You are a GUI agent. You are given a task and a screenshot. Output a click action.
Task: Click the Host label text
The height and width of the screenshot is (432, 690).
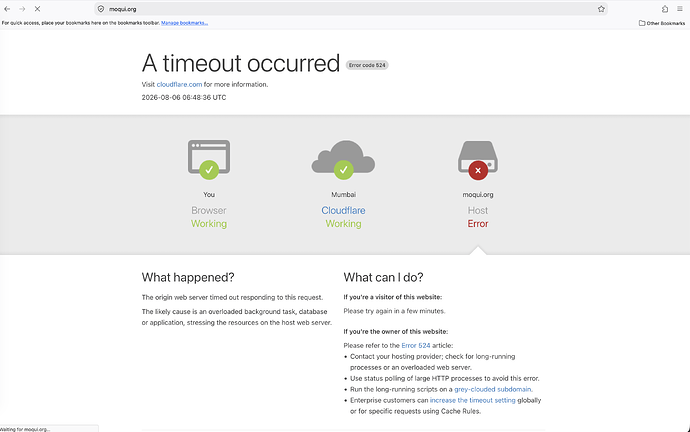[x=478, y=210]
